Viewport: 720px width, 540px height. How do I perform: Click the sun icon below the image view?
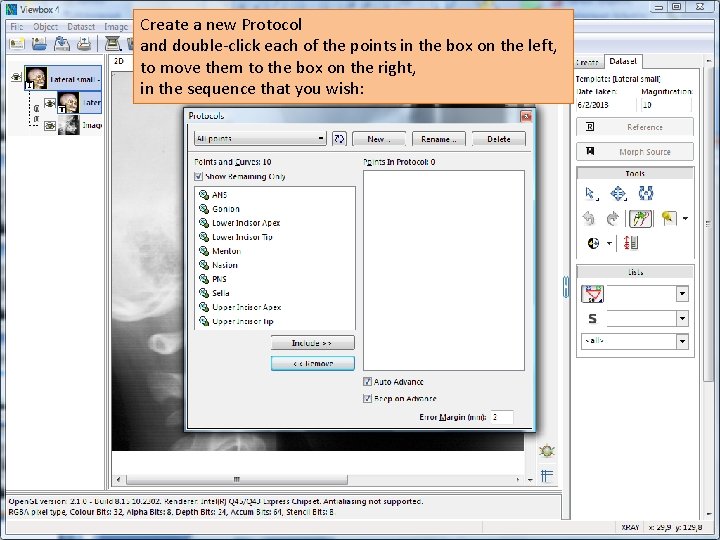point(547,451)
